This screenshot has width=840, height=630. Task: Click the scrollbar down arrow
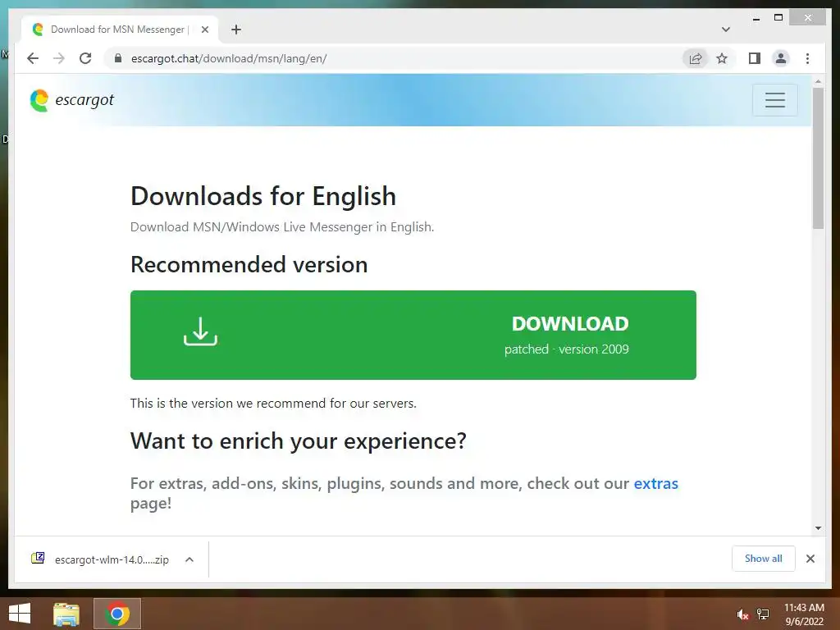pyautogui.click(x=818, y=528)
